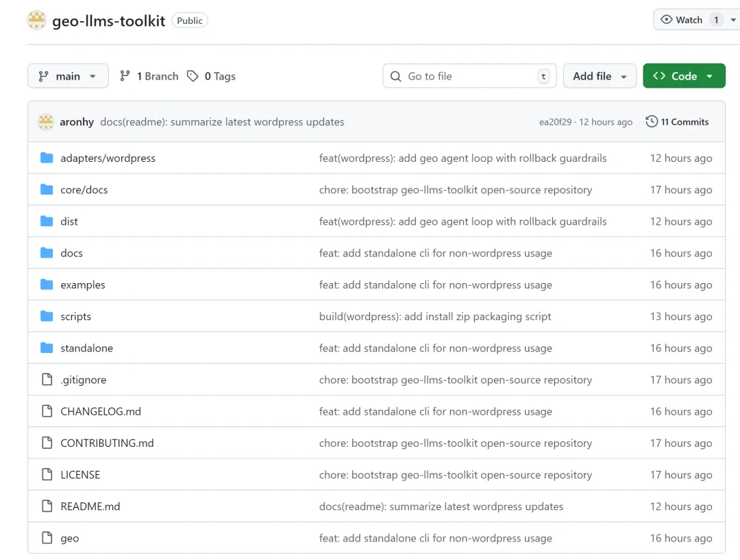This screenshot has width=740, height=560.
Task: Open the main branch selector dropdown
Action: (x=68, y=76)
